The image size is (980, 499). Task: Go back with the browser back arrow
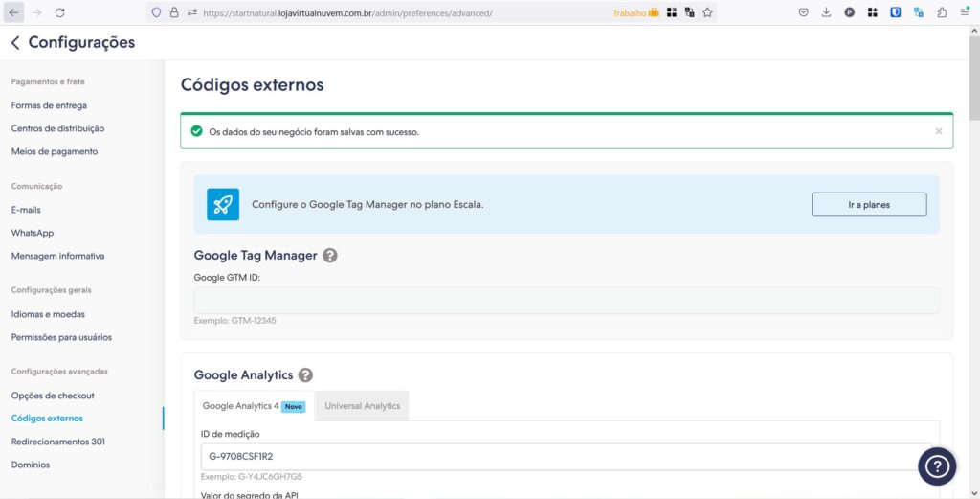pos(13,12)
